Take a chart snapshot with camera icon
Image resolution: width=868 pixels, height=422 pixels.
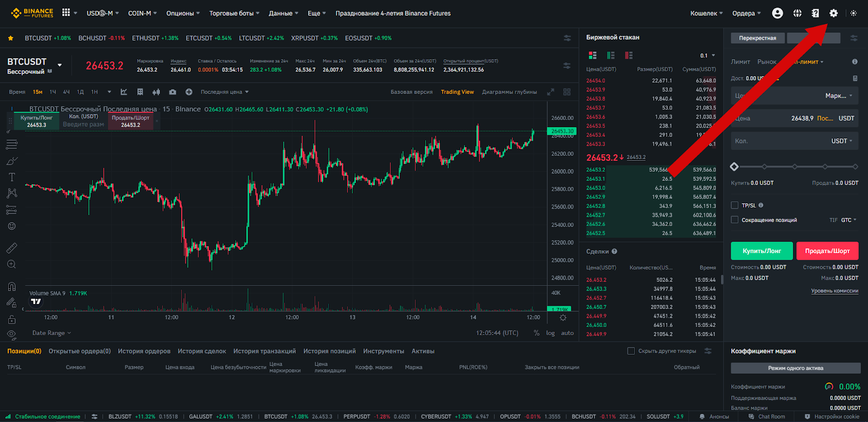coord(173,92)
